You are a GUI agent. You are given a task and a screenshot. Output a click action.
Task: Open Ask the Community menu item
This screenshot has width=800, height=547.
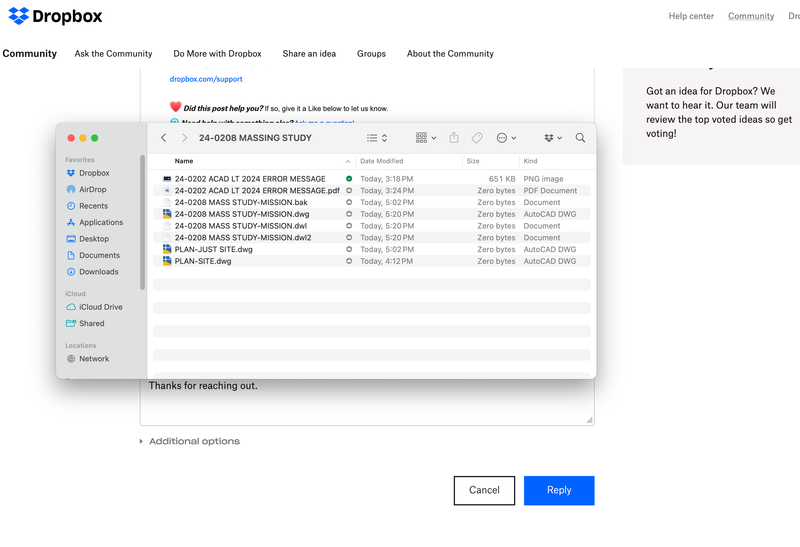point(113,54)
